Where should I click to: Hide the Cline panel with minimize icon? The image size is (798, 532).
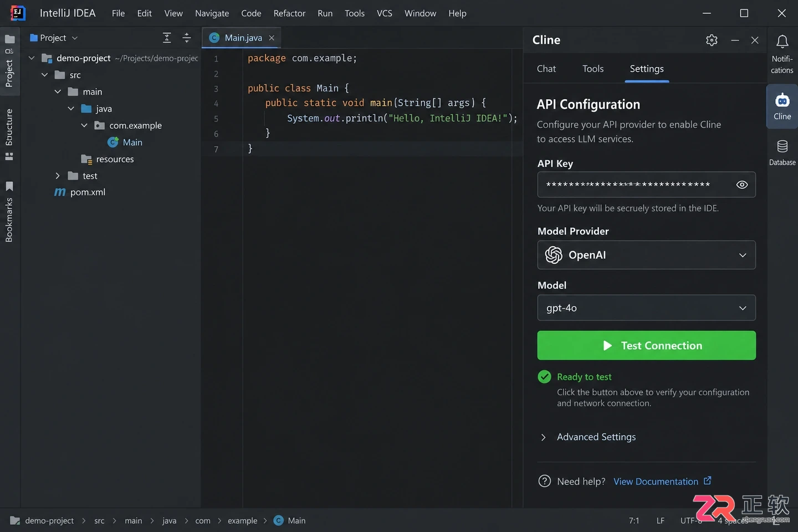(735, 40)
